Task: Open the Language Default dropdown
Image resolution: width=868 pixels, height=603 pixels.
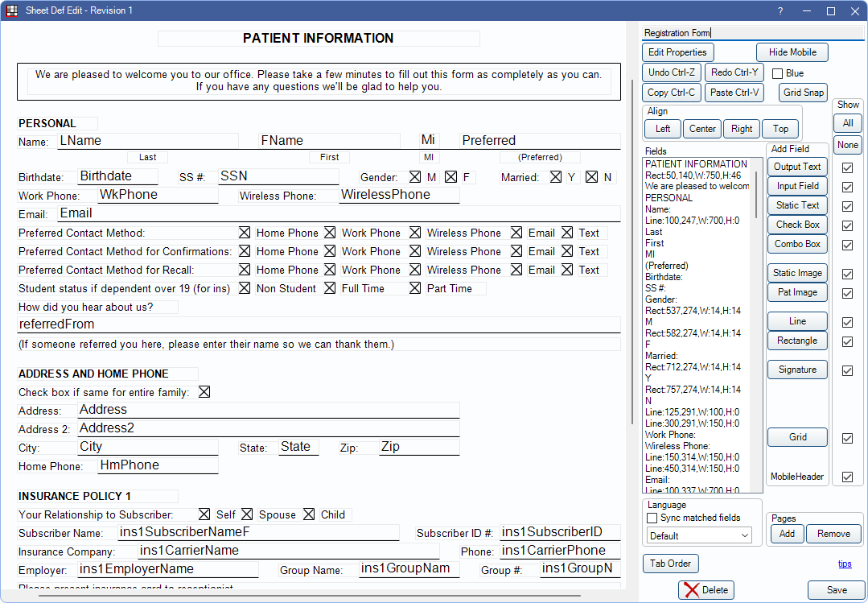Action: coord(699,535)
